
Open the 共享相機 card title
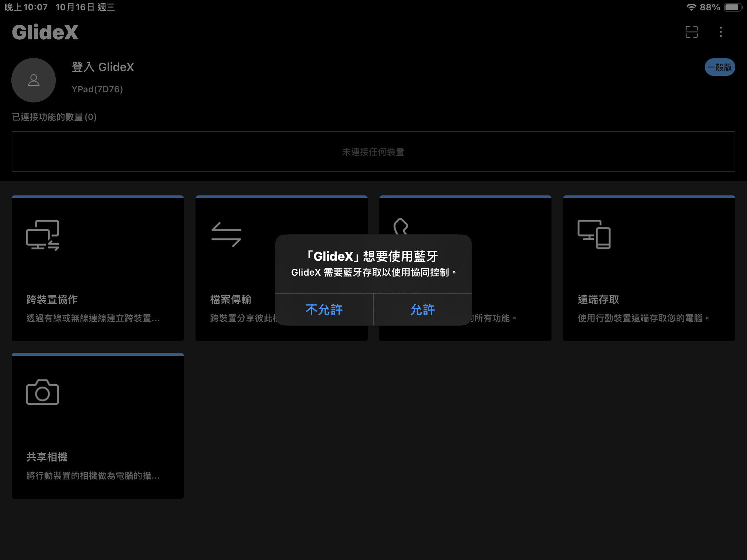47,457
